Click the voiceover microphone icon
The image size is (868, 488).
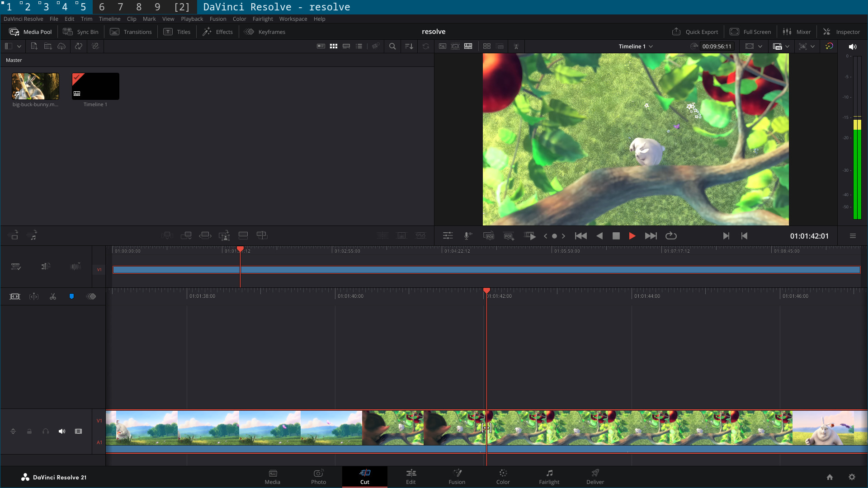[x=468, y=236]
